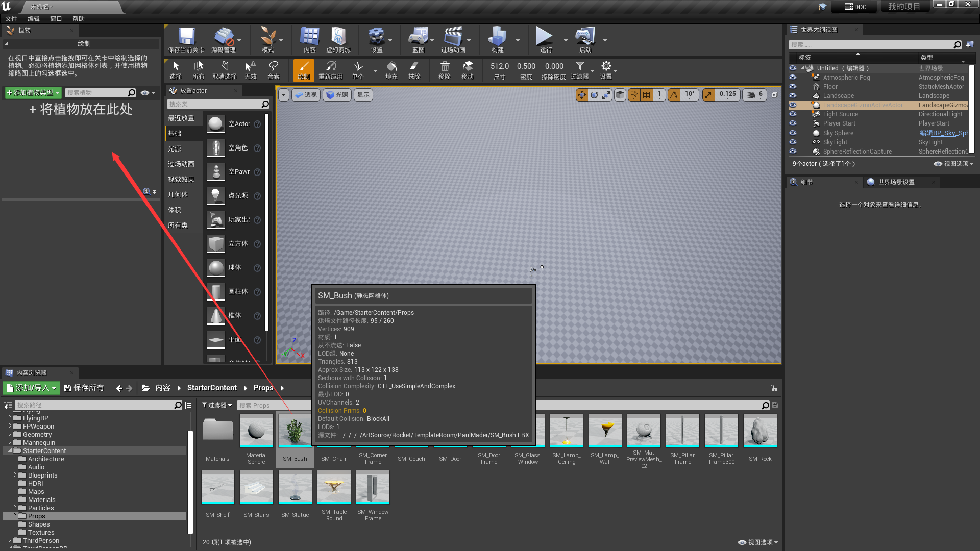Open the Edit (编辑) menu
980x551 pixels.
[34, 19]
